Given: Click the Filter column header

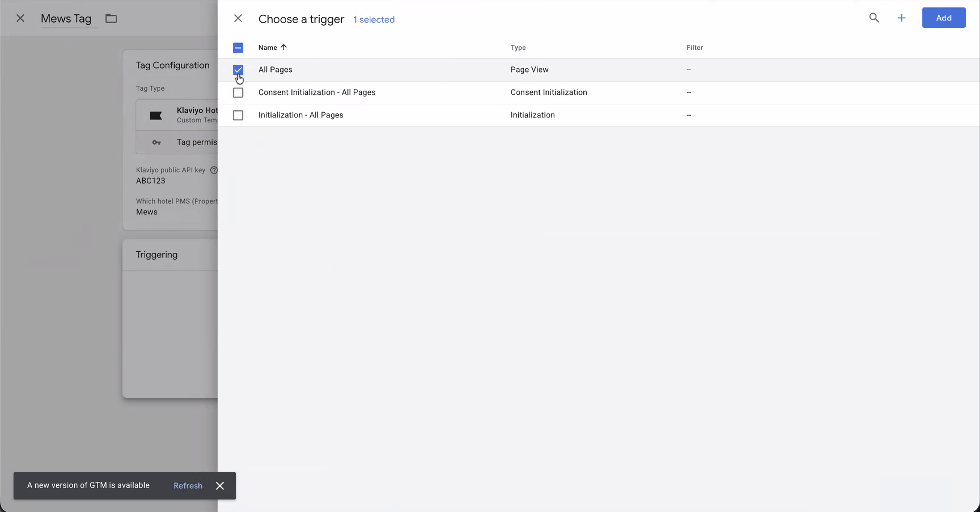Looking at the screenshot, I should pyautogui.click(x=694, y=48).
